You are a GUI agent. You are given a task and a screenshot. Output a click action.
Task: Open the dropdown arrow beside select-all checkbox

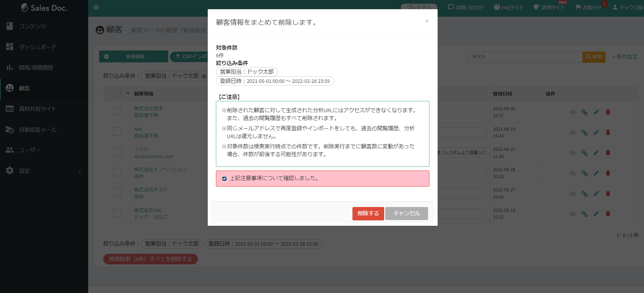(x=128, y=93)
